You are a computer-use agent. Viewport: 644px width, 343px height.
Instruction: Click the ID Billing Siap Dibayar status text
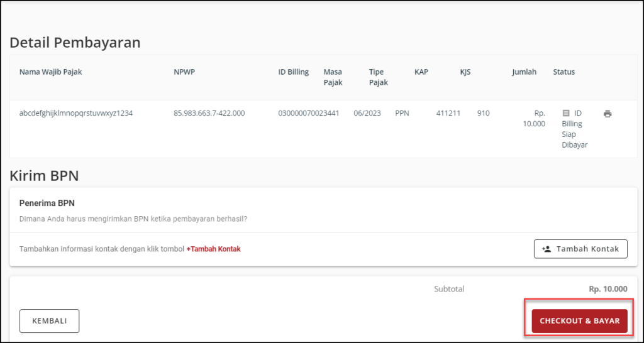[x=575, y=129]
